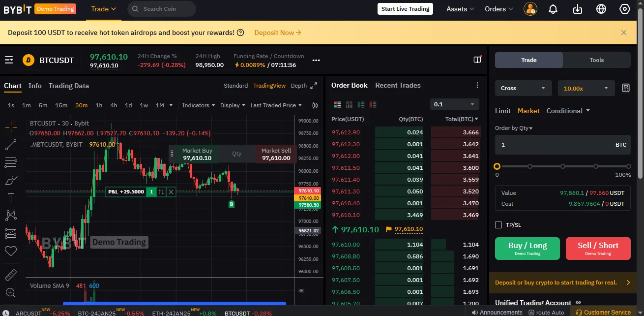Switch chart view to Standard
The width and height of the screenshot is (644, 316).
tap(235, 86)
